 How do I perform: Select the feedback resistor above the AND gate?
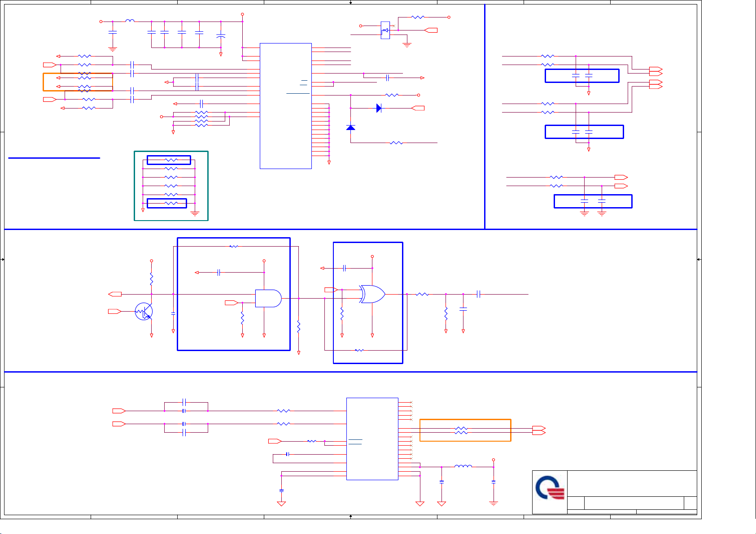pyautogui.click(x=234, y=246)
